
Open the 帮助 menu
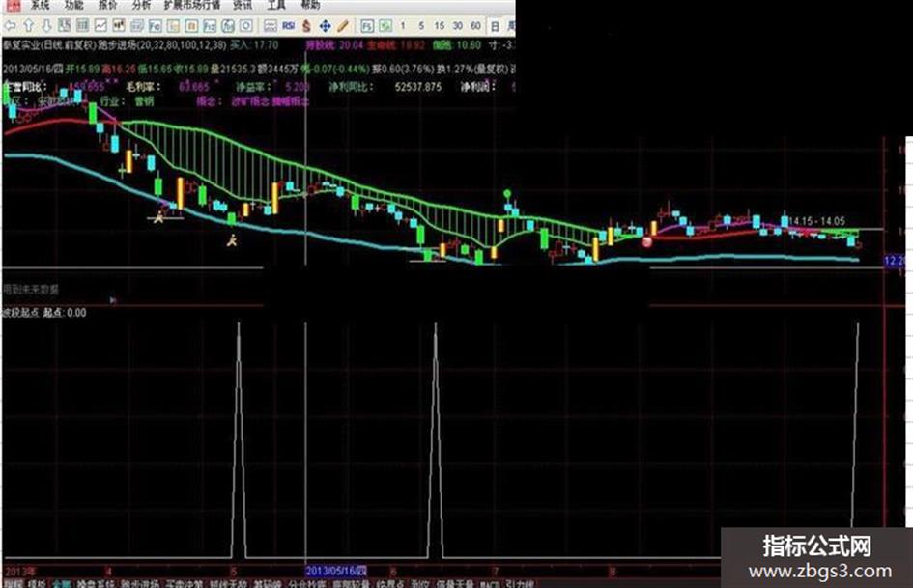310,5
